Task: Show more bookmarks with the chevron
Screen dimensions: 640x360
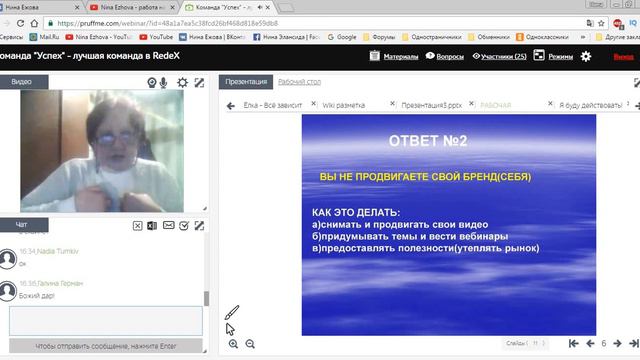Action: [x=583, y=37]
